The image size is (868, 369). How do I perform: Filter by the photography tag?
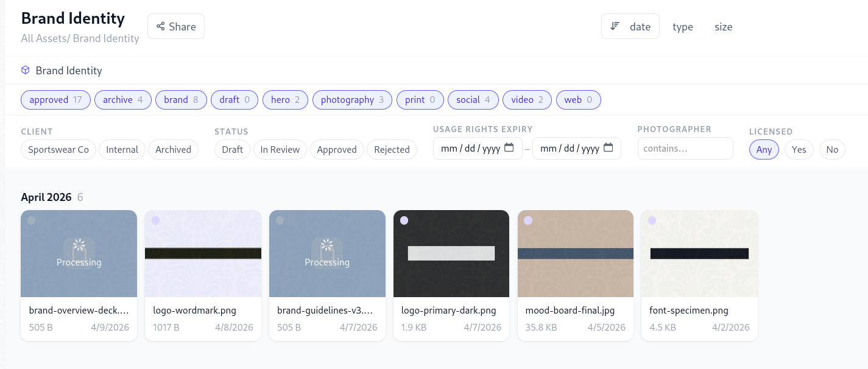pos(352,100)
